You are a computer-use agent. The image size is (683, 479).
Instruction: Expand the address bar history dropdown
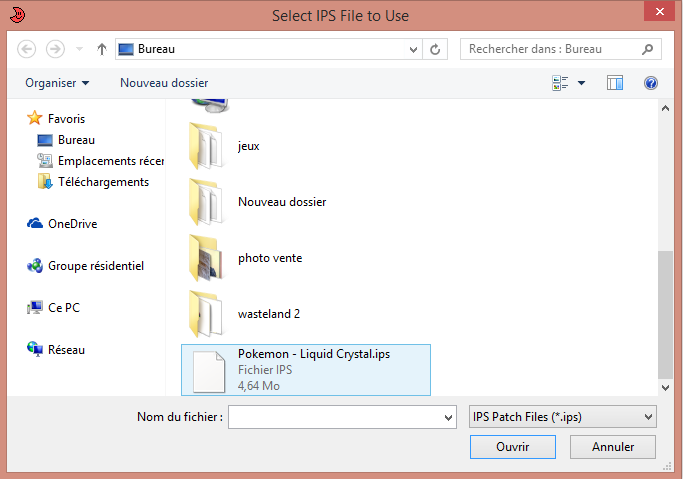pyautogui.click(x=413, y=49)
